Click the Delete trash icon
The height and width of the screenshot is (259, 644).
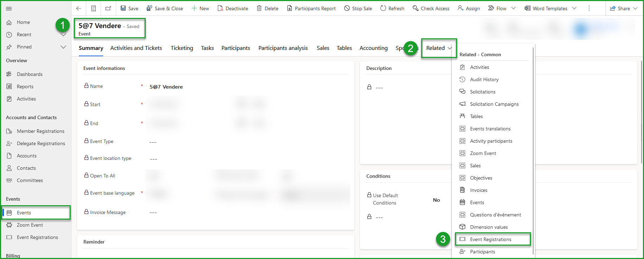(x=259, y=8)
